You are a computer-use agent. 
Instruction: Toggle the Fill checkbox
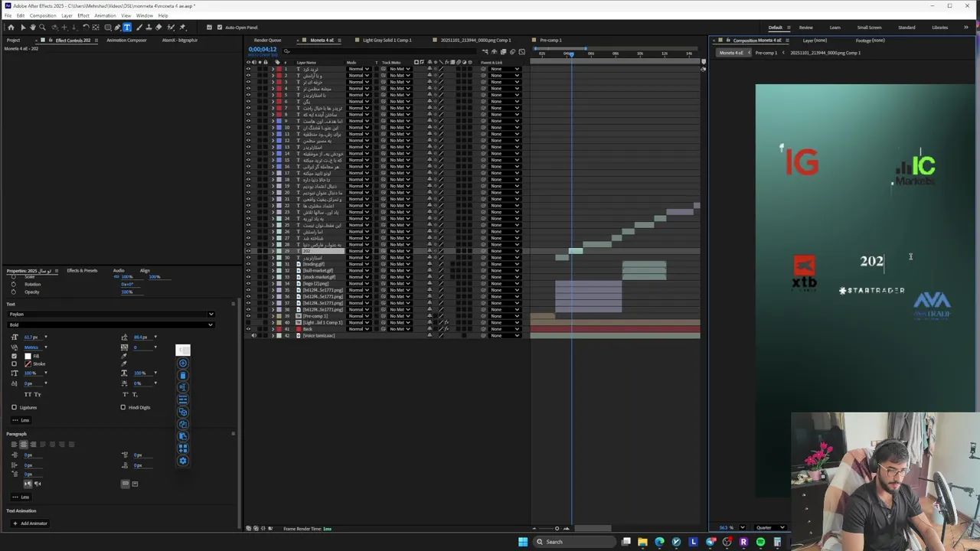(14, 356)
